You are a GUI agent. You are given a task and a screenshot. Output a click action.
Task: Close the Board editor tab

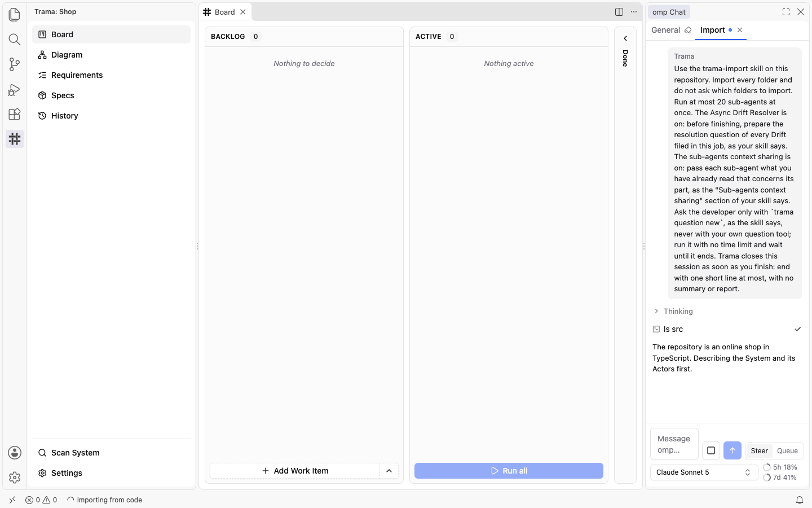pos(243,12)
